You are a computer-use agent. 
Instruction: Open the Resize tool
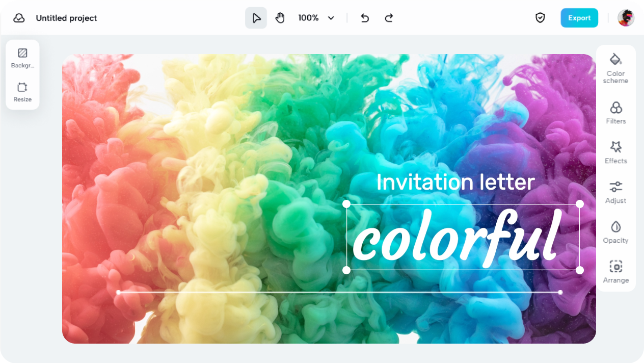(x=22, y=91)
